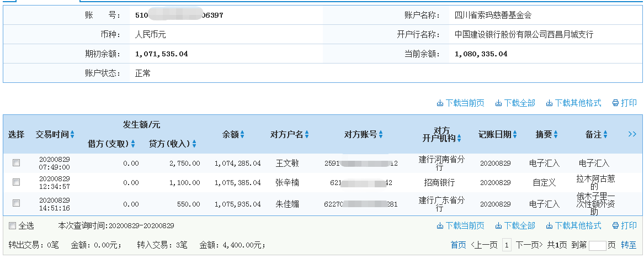Screen dimensions: 644x258
Task: Select the 王文敏 transaction checkbox
Action: coord(17,163)
